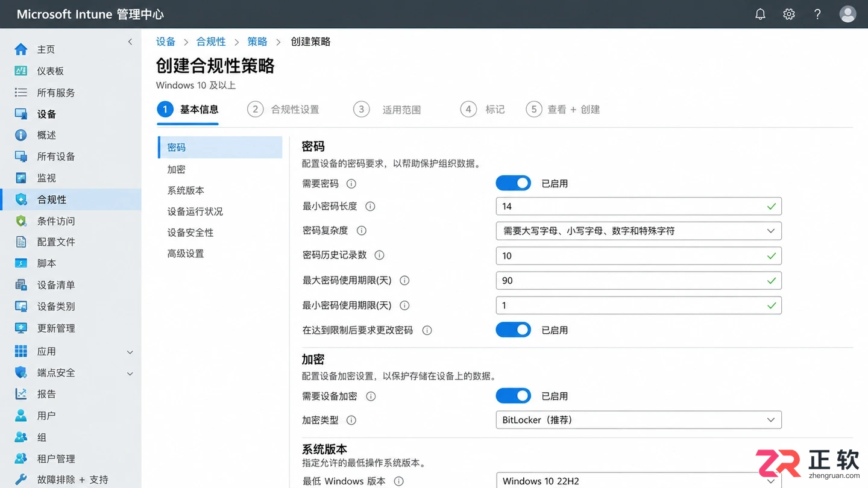Click the 合规性 shield icon
Image resolution: width=868 pixels, height=488 pixels.
click(21, 199)
